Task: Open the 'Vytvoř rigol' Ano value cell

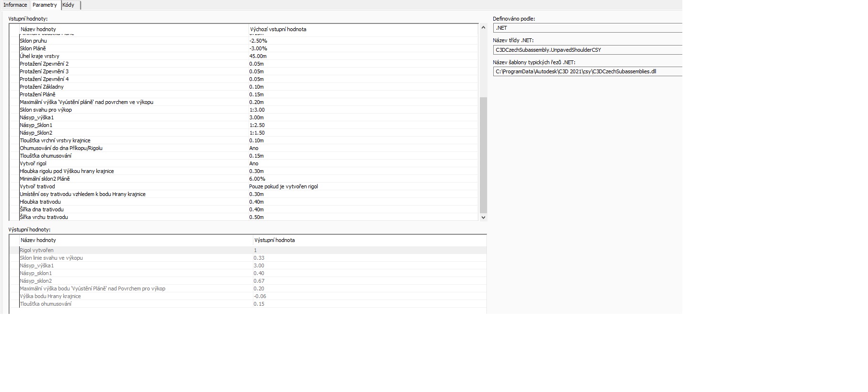Action: tap(254, 163)
